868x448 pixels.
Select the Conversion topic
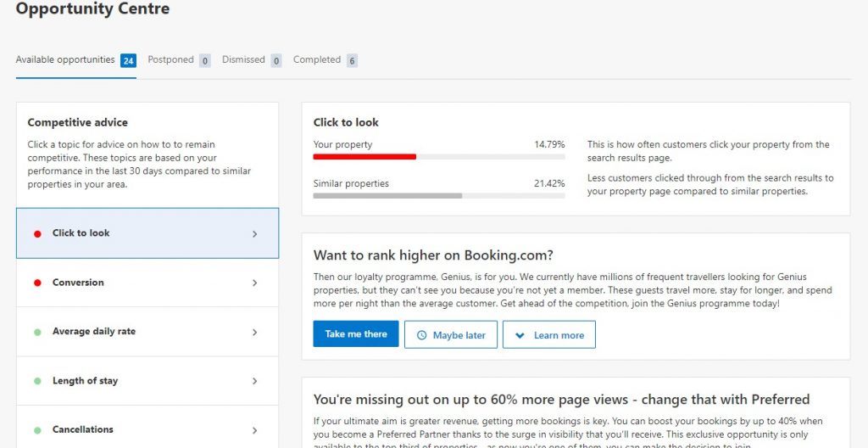coord(147,283)
